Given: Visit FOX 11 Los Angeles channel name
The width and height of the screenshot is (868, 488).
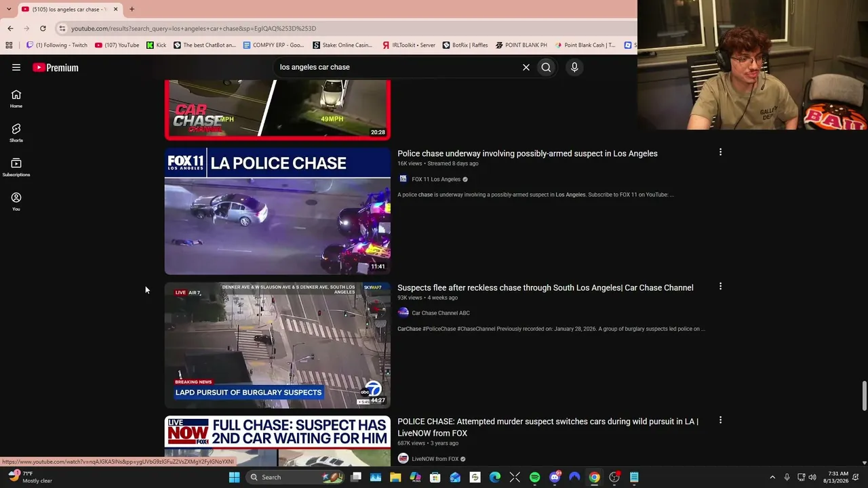Looking at the screenshot, I should point(436,180).
